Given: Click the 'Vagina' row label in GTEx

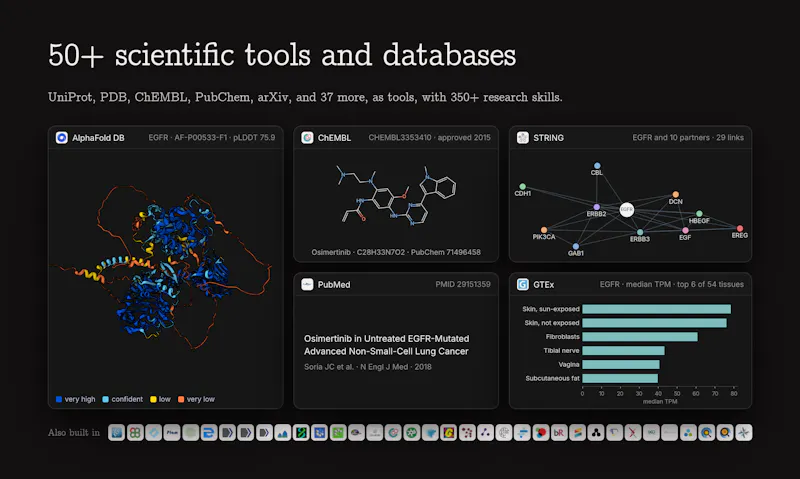Looking at the screenshot, I should point(569,364).
